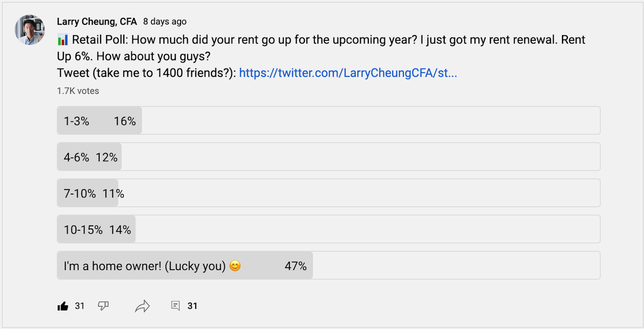Click the thumbs up like icon
The height and width of the screenshot is (329, 644).
pyautogui.click(x=63, y=306)
